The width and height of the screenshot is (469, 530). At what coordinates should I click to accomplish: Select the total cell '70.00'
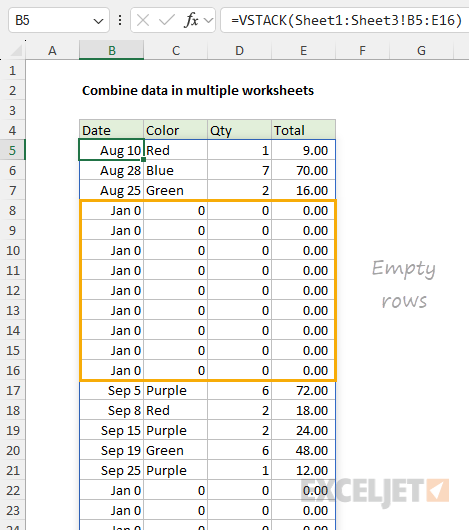coord(303,170)
